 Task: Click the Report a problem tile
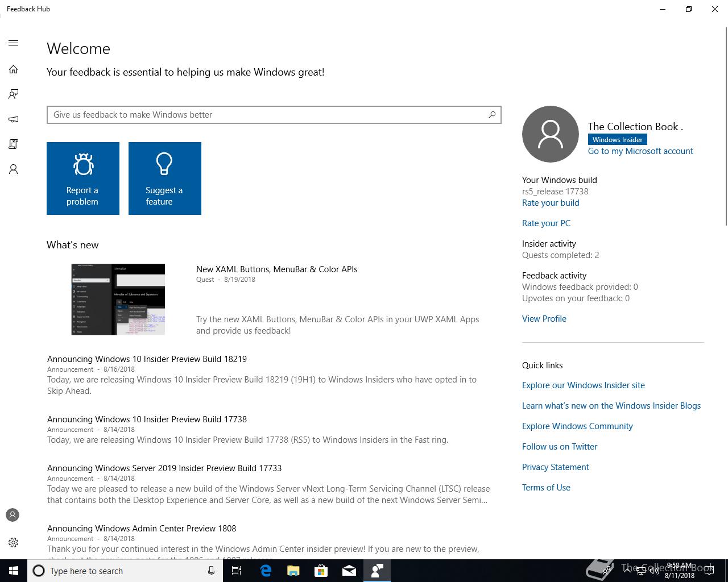click(x=83, y=178)
